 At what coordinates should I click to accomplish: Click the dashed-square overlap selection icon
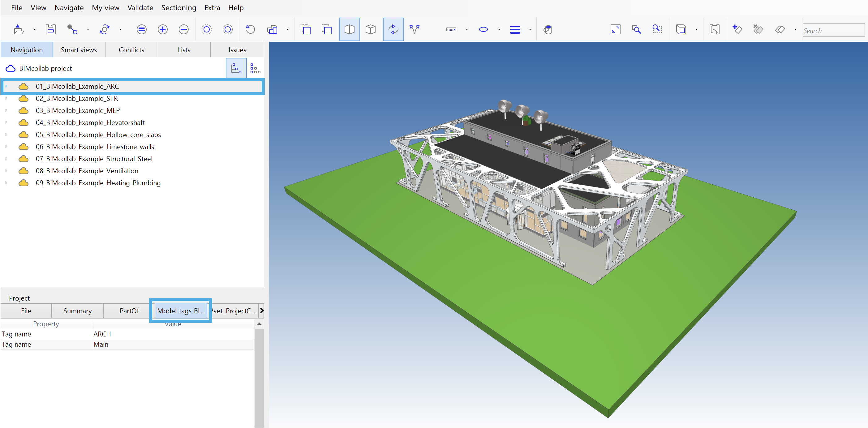coord(327,30)
